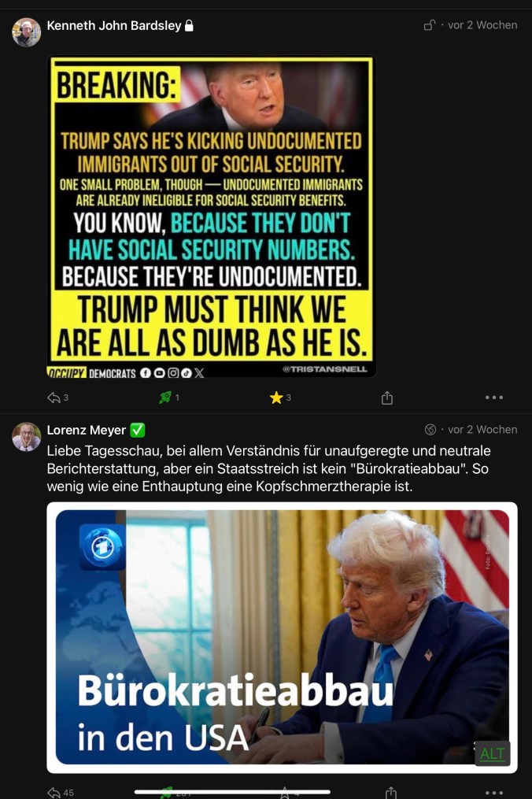This screenshot has width=532, height=799.
Task: Toggle favorite star on Kenneth's post
Action: (x=276, y=398)
